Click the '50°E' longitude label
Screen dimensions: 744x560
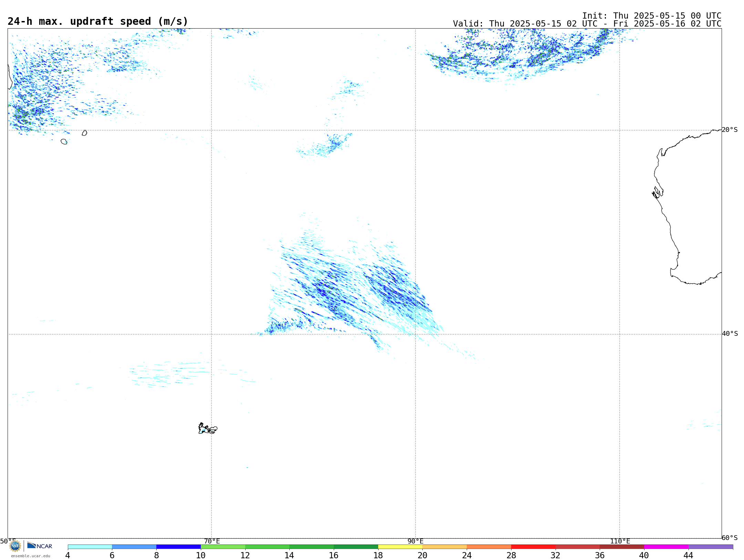click(8, 541)
